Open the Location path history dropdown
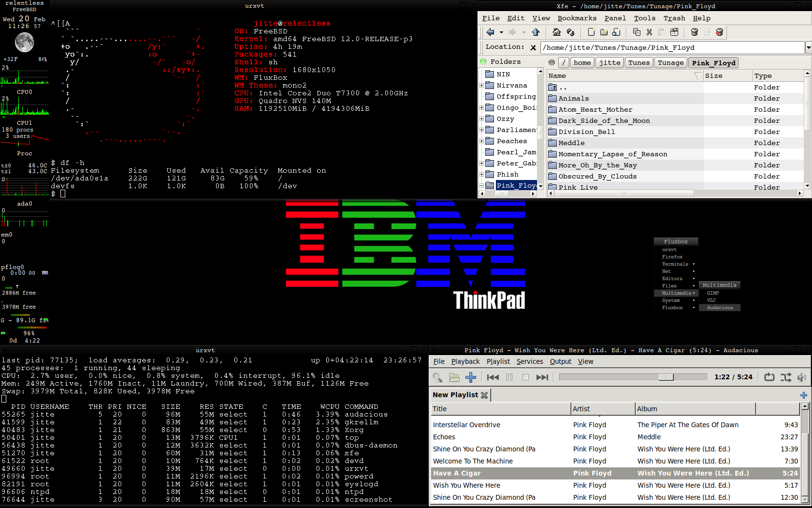 click(808, 47)
